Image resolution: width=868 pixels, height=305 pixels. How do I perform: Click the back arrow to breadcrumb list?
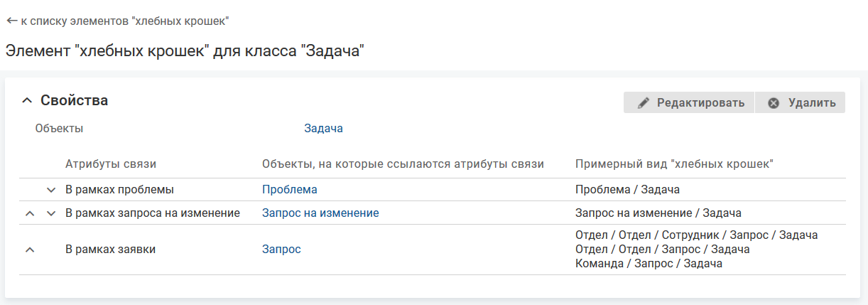[x=11, y=21]
